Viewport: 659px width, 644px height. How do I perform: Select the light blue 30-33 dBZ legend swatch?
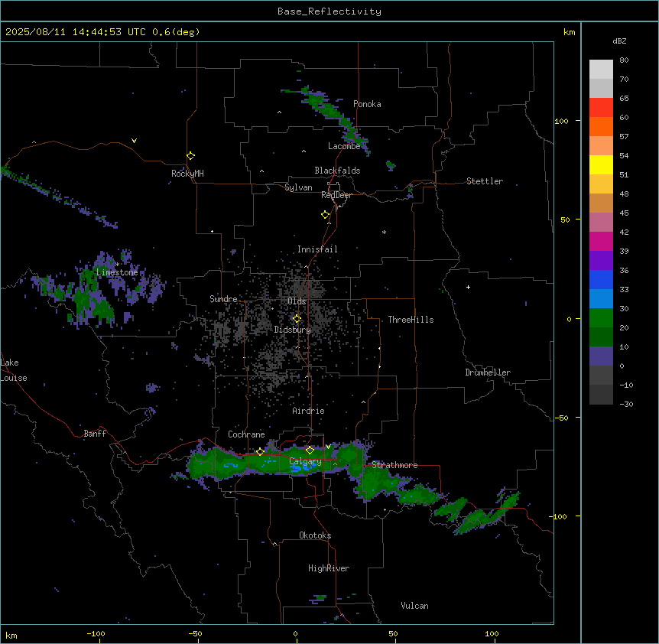coord(601,299)
